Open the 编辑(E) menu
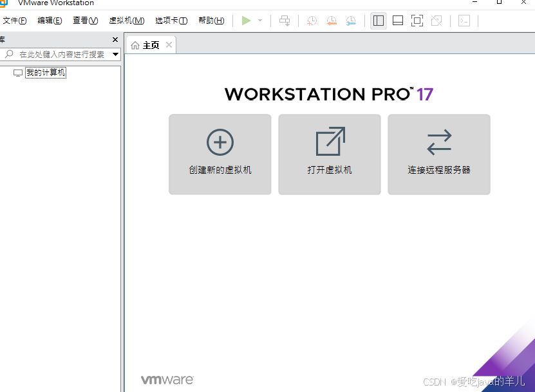This screenshot has height=392, width=535. 50,21
